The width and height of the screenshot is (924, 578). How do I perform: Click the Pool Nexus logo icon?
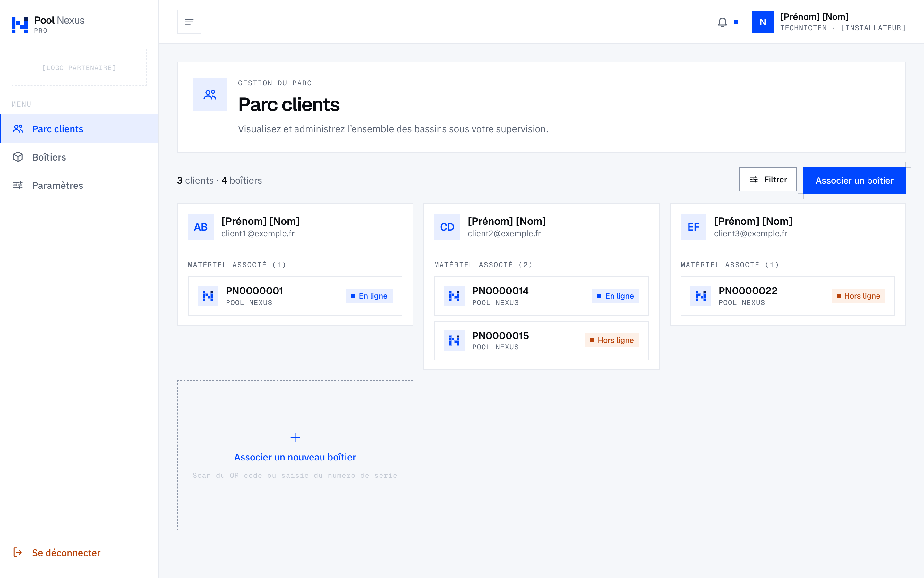20,25
